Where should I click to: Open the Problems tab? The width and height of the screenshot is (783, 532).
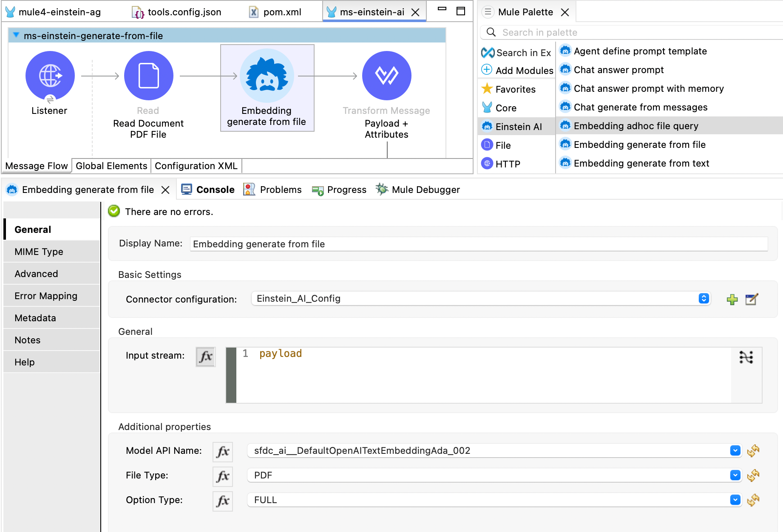tap(272, 190)
